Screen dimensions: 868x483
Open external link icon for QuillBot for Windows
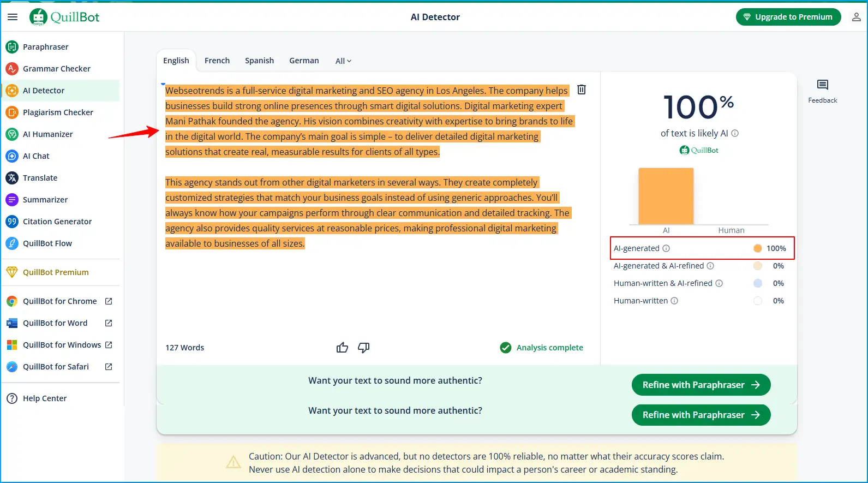(109, 345)
